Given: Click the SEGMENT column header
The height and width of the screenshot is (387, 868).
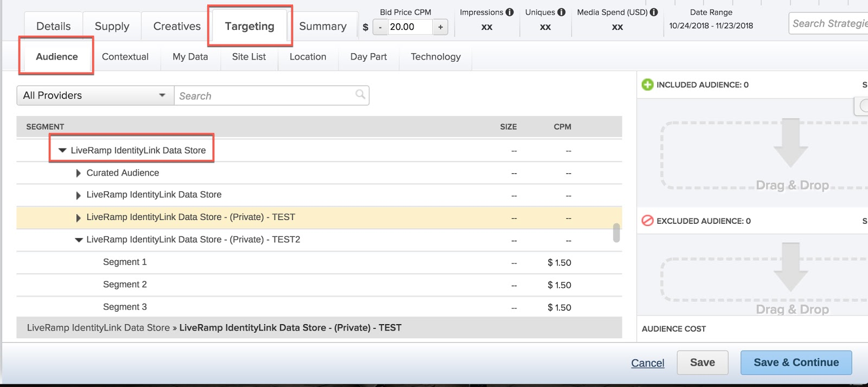Looking at the screenshot, I should tap(45, 127).
